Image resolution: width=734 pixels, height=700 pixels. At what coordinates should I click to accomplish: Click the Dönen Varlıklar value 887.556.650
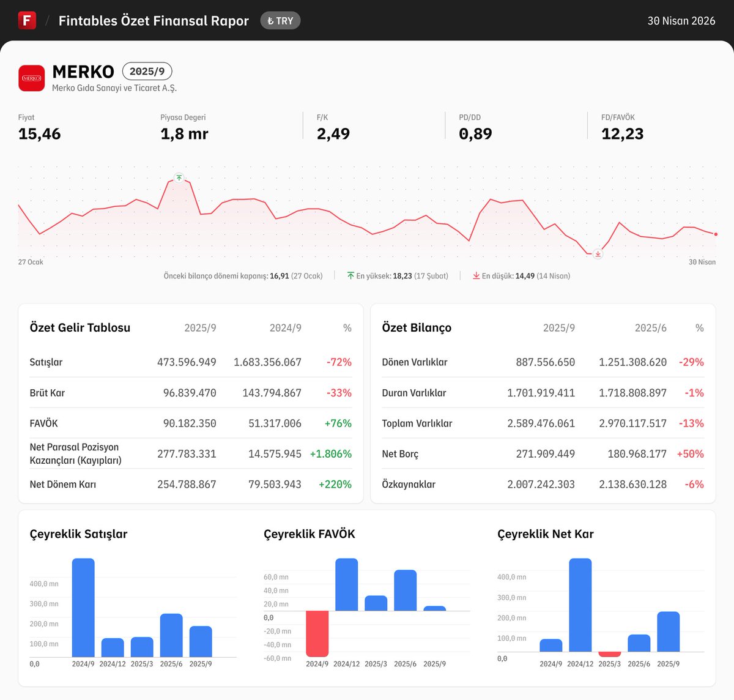click(545, 362)
